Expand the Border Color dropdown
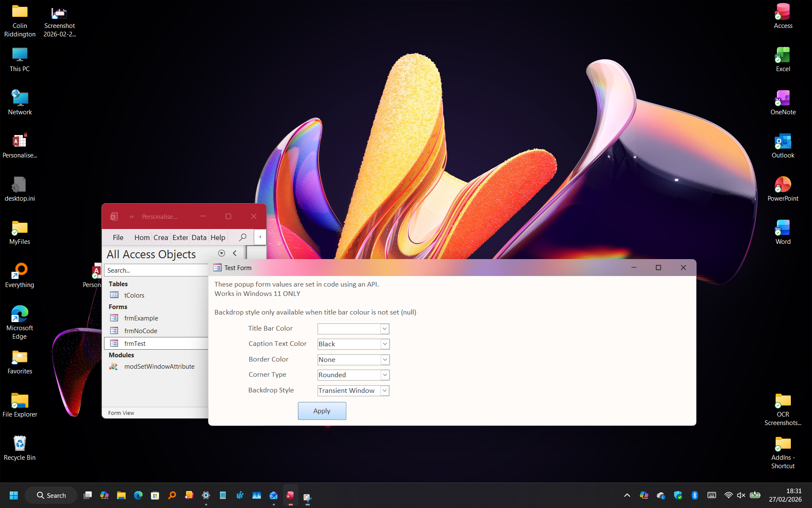This screenshot has width=812, height=508. tap(385, 360)
